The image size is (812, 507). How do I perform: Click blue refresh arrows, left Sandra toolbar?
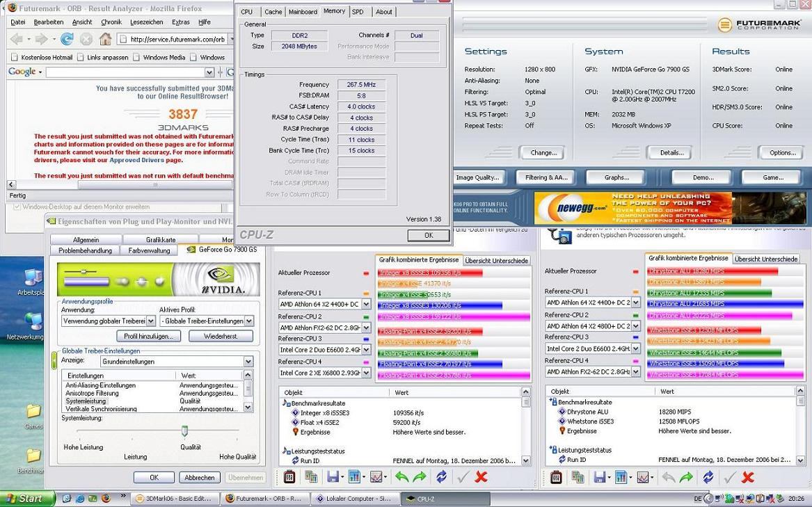coord(441,476)
